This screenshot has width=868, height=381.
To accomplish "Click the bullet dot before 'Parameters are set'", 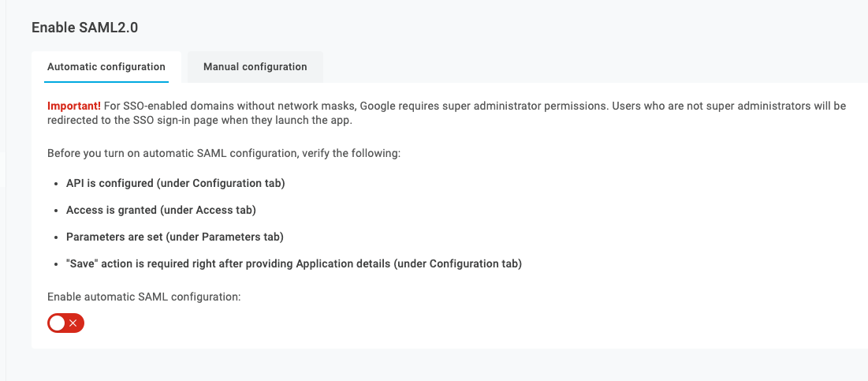I will [x=57, y=237].
